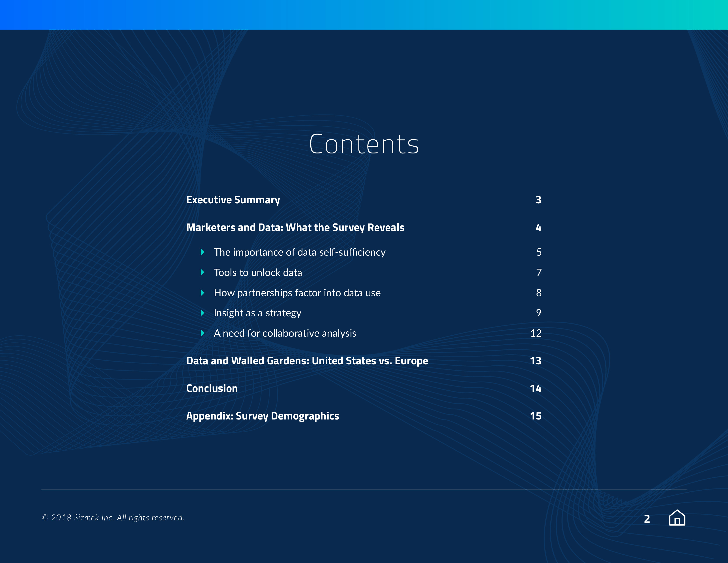Click the Sizmek copyright notice
728x563 pixels.
click(113, 518)
